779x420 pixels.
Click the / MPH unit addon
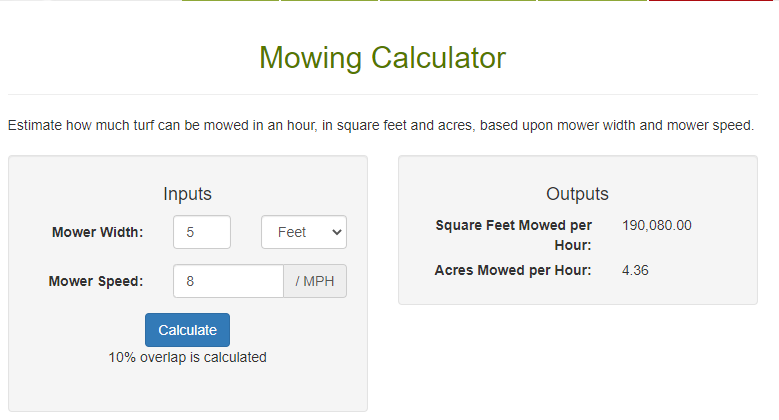pyautogui.click(x=315, y=281)
